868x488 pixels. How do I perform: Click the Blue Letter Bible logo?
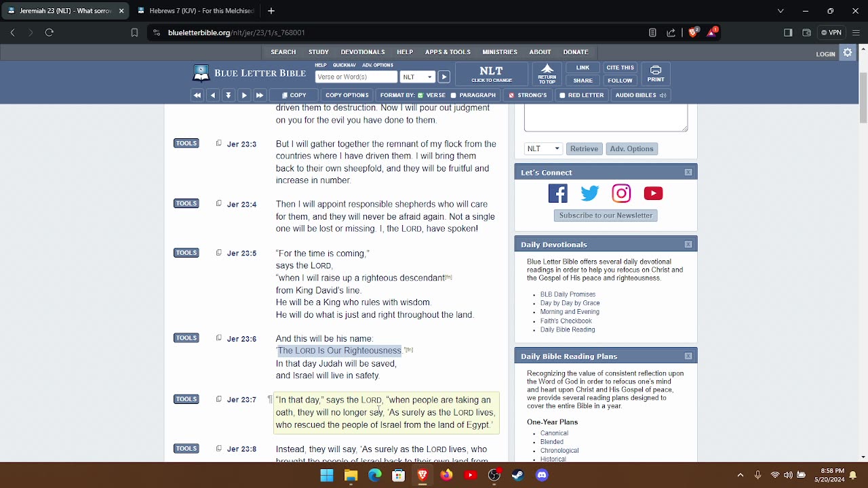(x=249, y=73)
